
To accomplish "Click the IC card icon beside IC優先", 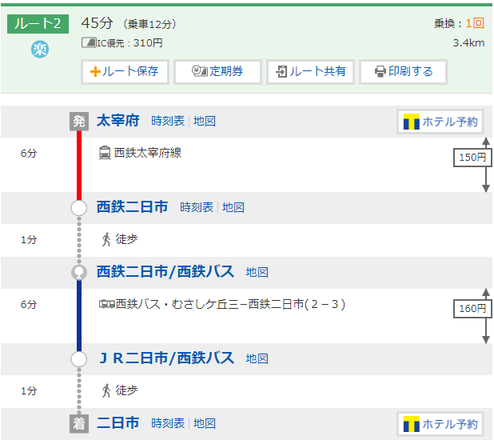I will (x=89, y=42).
